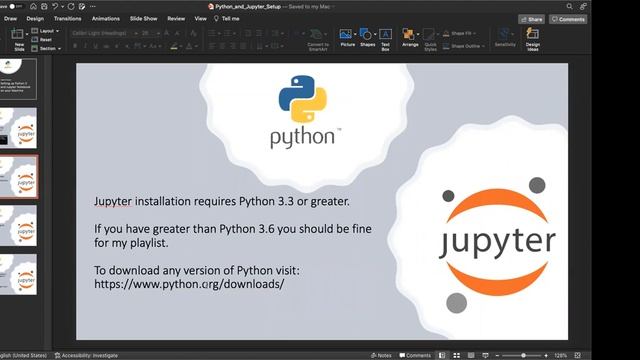Click the Sensitivity button
The height and width of the screenshot is (360, 640).
coord(505,38)
